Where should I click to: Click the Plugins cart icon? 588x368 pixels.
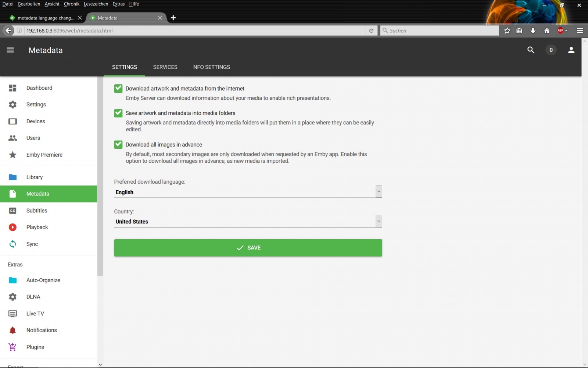pos(12,347)
